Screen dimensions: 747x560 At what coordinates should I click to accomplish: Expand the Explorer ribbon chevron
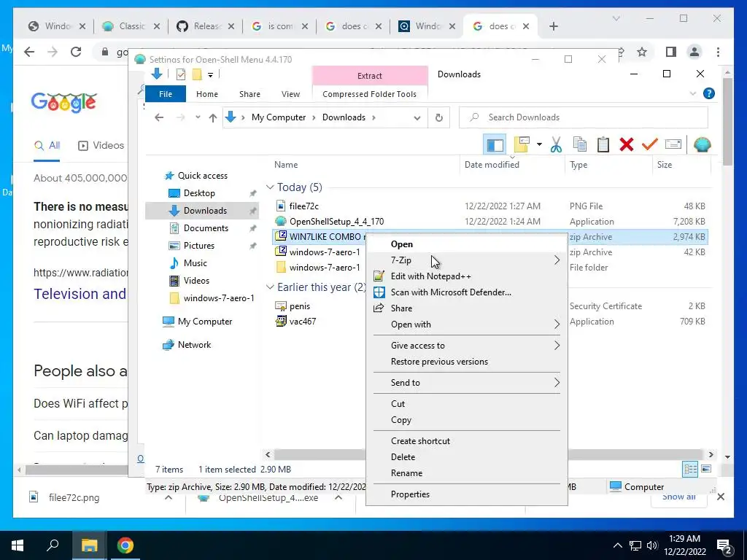click(x=693, y=94)
